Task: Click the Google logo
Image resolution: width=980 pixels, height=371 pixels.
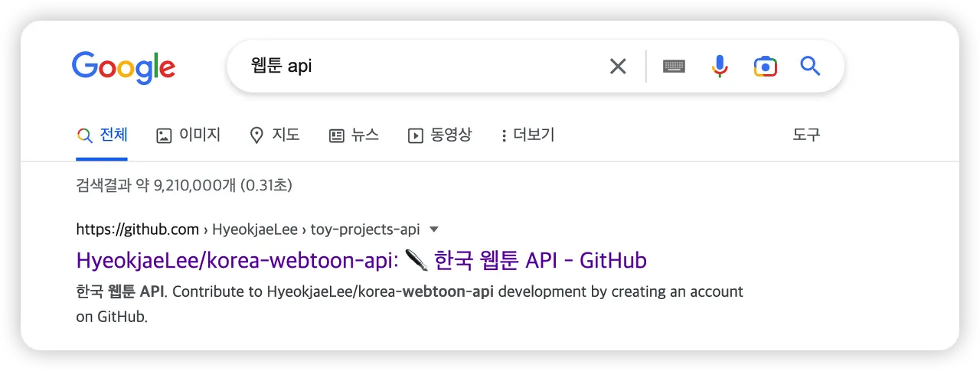Action: pyautogui.click(x=123, y=67)
